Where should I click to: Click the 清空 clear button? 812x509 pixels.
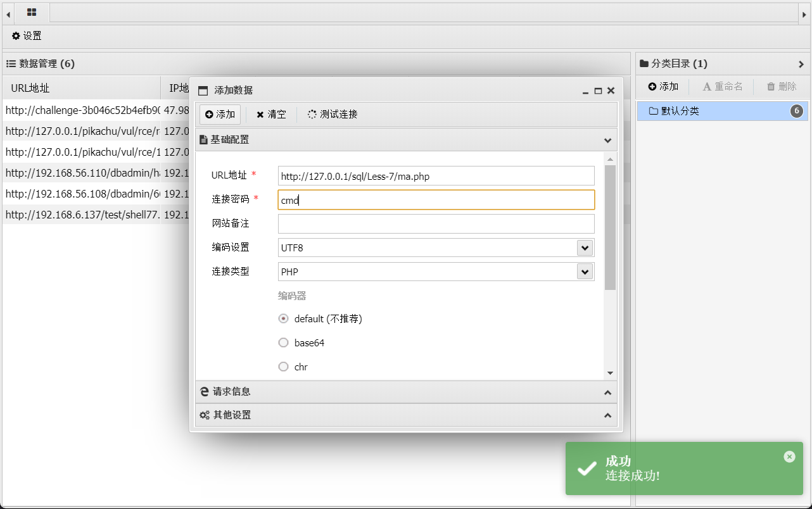[271, 115]
